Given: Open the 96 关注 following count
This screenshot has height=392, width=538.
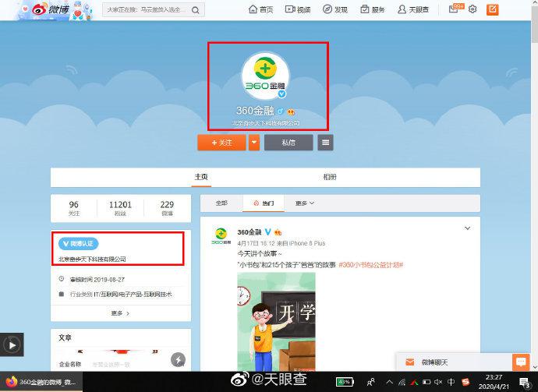Looking at the screenshot, I should (74, 208).
